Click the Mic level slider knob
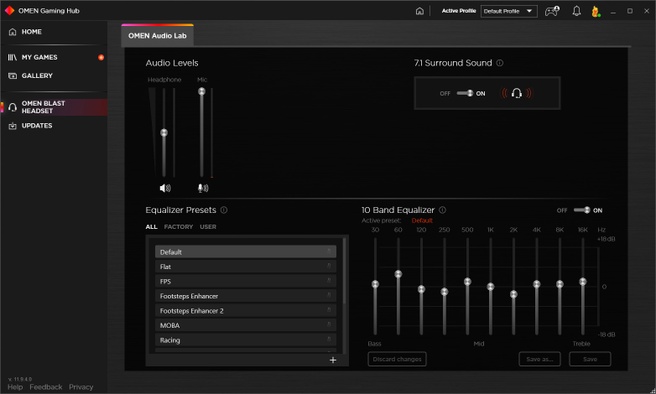The height and width of the screenshot is (394, 656). click(x=202, y=91)
